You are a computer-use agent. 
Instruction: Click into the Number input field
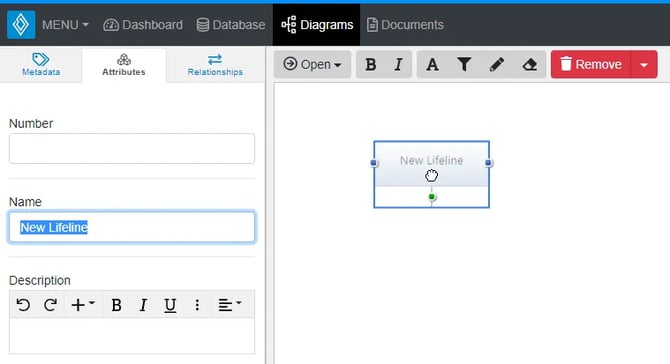point(132,148)
